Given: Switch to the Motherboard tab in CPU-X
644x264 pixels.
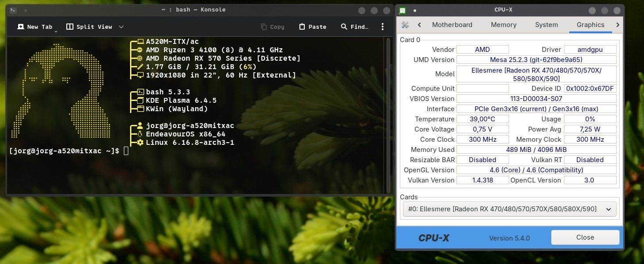Looking at the screenshot, I should pyautogui.click(x=452, y=25).
